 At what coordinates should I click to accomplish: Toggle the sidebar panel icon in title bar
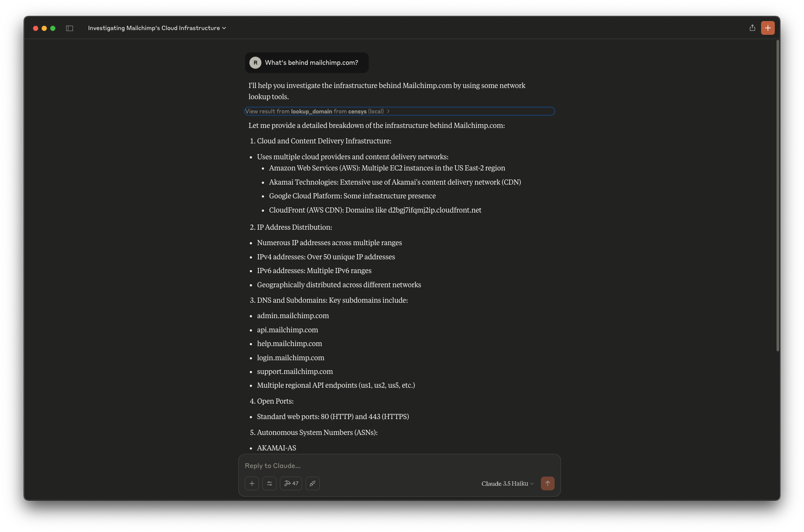click(x=70, y=27)
